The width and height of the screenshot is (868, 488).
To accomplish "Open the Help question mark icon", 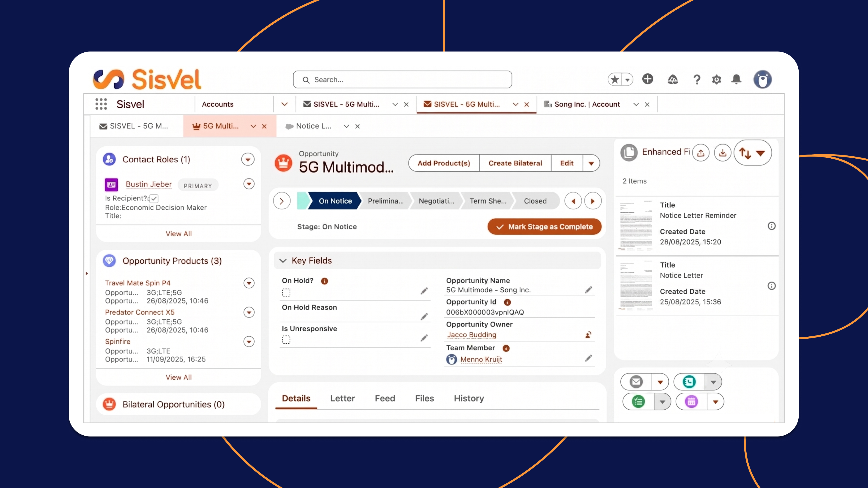I will (697, 80).
